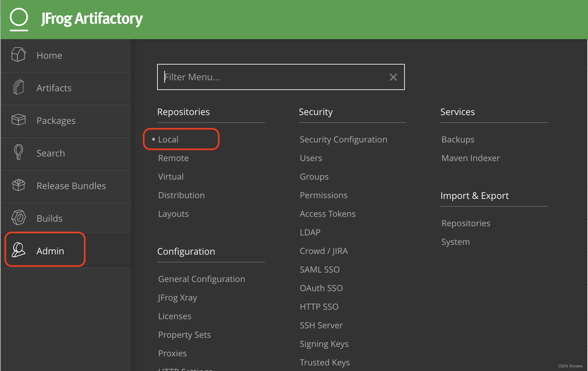Open Builds in the sidebar
Screen dimensions: 588x371
[66, 218]
